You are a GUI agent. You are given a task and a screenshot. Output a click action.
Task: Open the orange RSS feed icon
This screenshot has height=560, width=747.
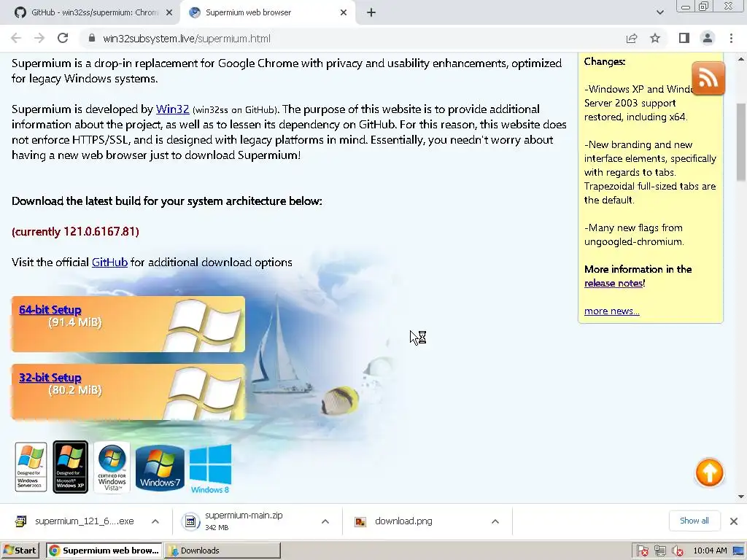pos(708,78)
